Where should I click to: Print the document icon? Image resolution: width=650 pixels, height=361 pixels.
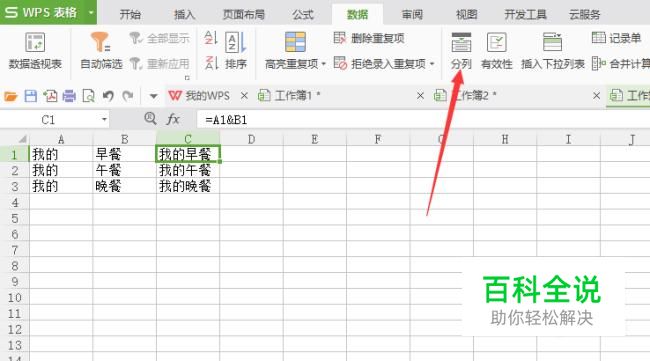coord(69,97)
